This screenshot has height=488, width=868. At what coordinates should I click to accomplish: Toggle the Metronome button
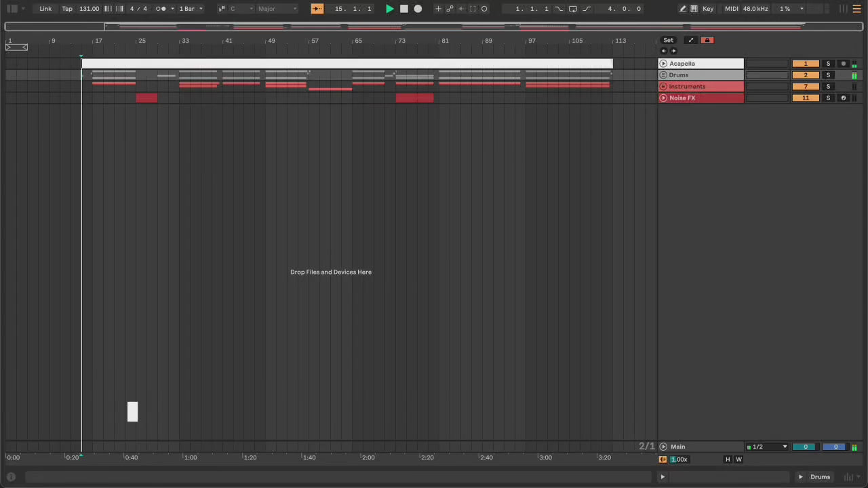pos(161,9)
